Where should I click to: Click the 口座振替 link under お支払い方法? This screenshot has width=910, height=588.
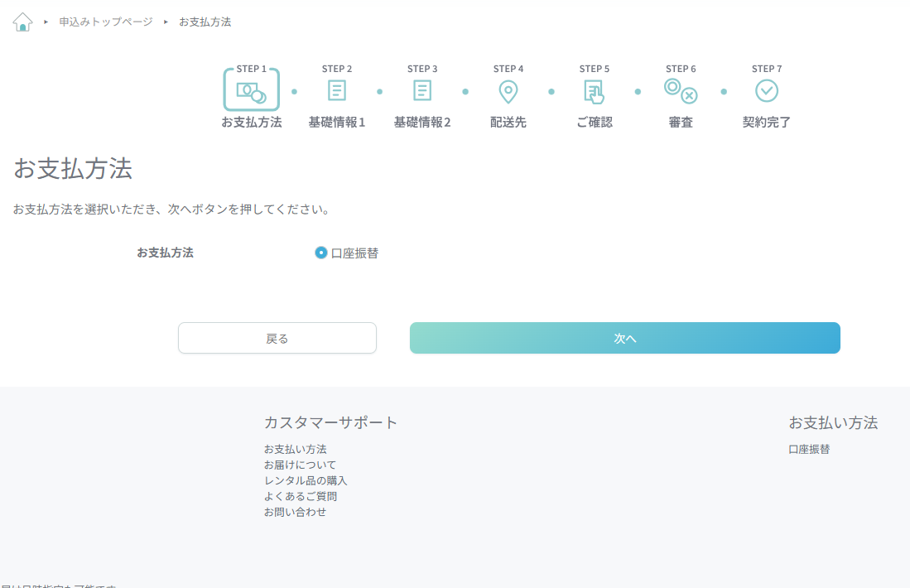click(809, 448)
